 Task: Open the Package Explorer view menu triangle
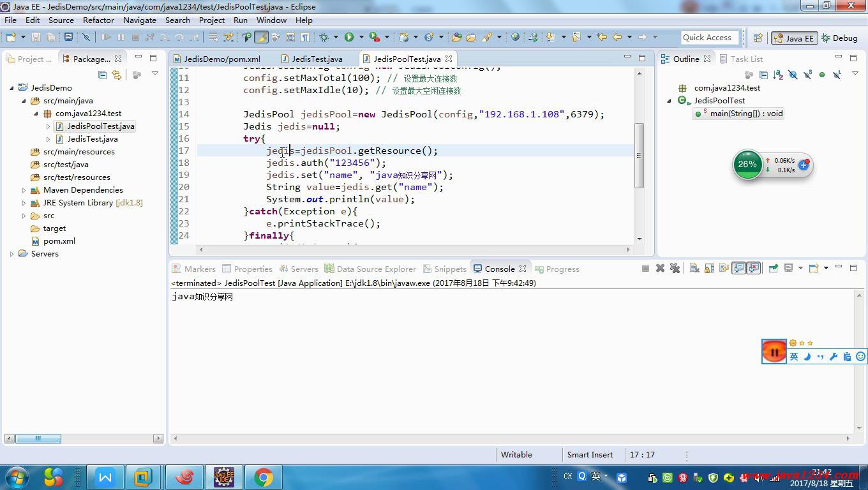coord(154,74)
